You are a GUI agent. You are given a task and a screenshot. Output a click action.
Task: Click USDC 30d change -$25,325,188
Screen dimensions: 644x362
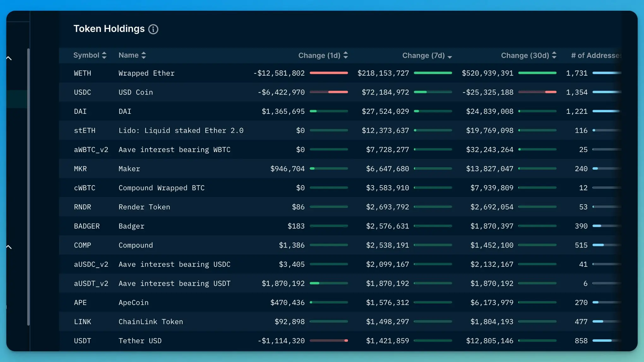click(488, 92)
